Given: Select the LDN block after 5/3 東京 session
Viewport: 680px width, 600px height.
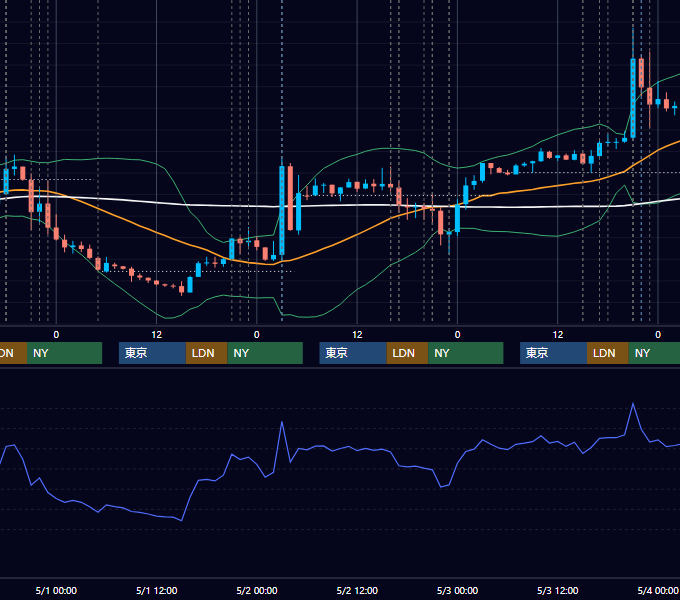Looking at the screenshot, I should click(x=608, y=353).
